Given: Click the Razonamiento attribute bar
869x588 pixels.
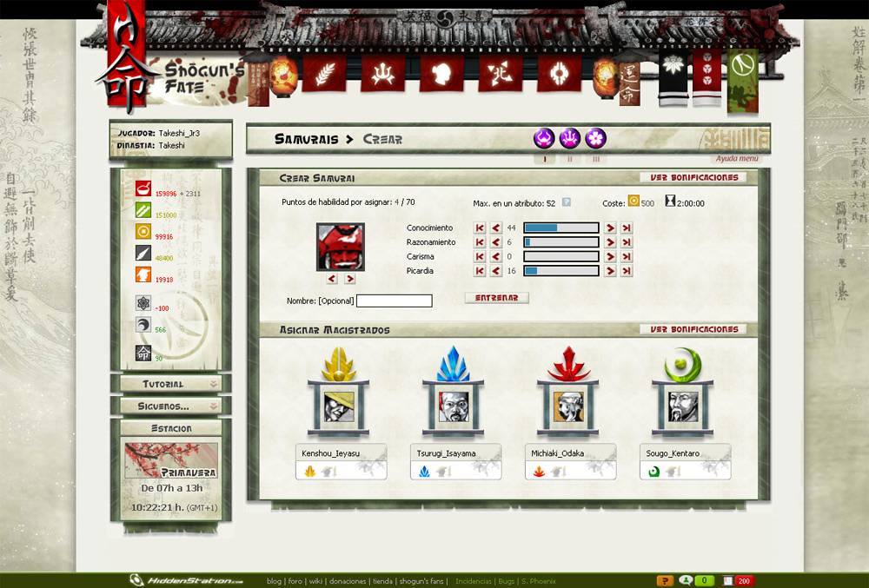Looking at the screenshot, I should [x=561, y=242].
